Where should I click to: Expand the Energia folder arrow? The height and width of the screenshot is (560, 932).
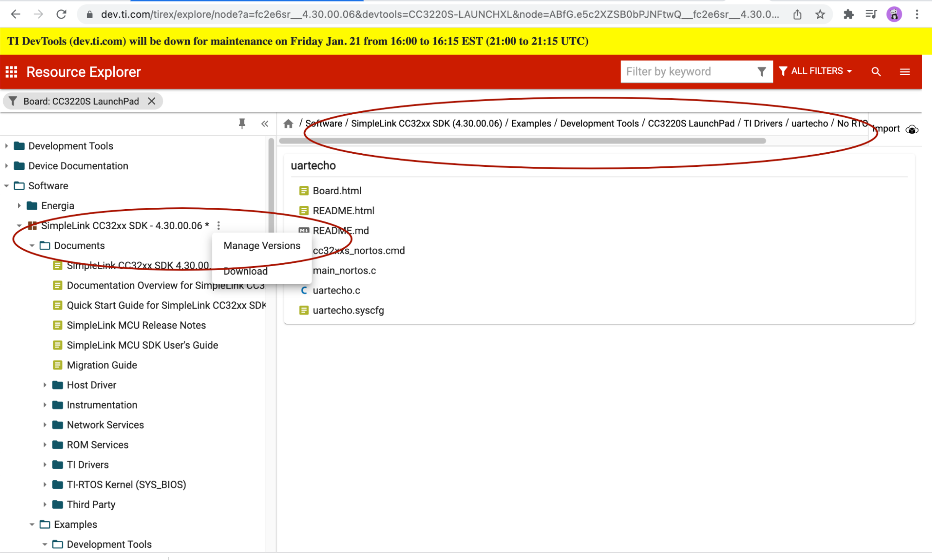coord(19,205)
